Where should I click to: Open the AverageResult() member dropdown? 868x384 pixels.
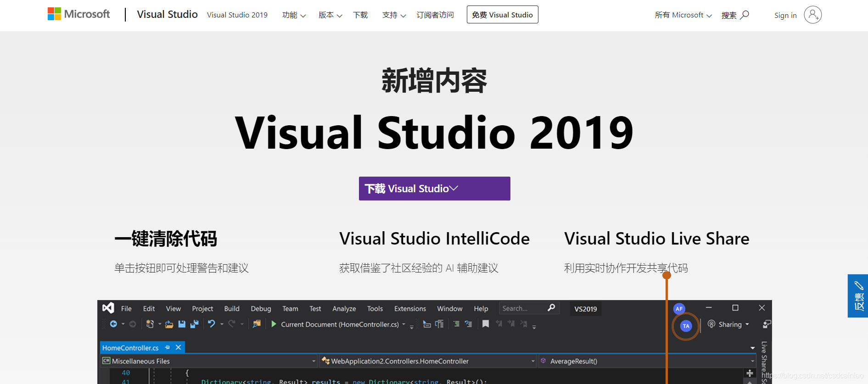(647, 361)
